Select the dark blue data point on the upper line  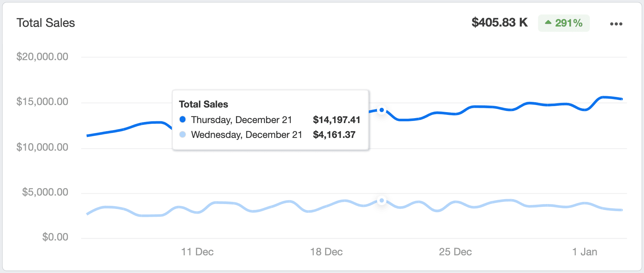pyautogui.click(x=381, y=110)
